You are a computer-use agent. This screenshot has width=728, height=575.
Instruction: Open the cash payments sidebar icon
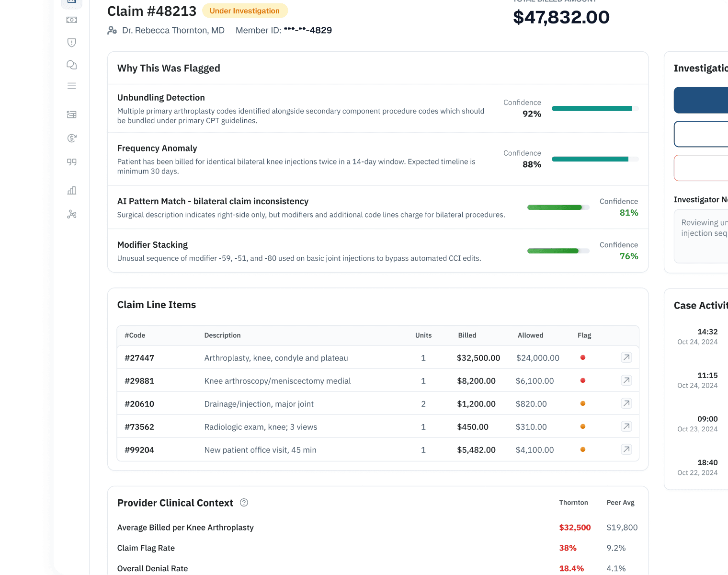72,20
